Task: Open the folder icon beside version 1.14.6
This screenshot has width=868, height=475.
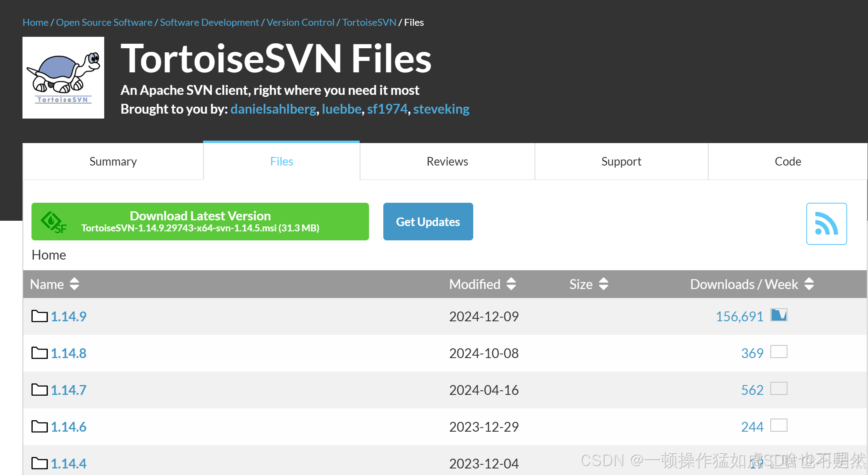Action: (38, 426)
